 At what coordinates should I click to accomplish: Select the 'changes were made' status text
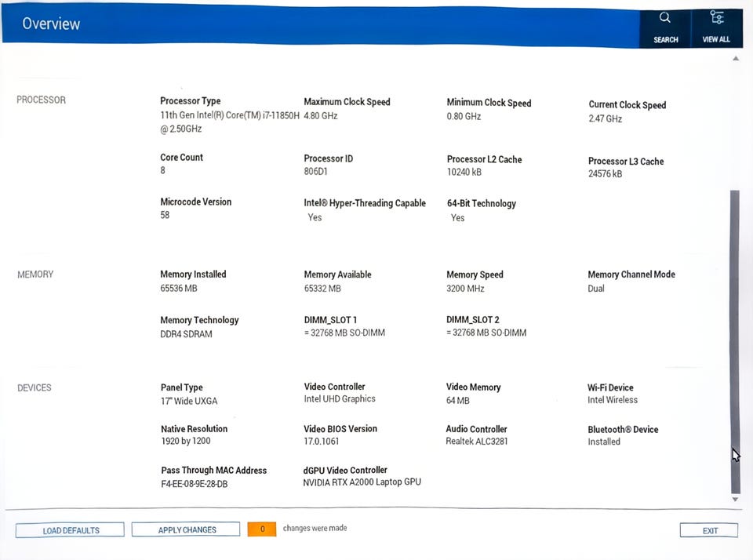(x=315, y=529)
